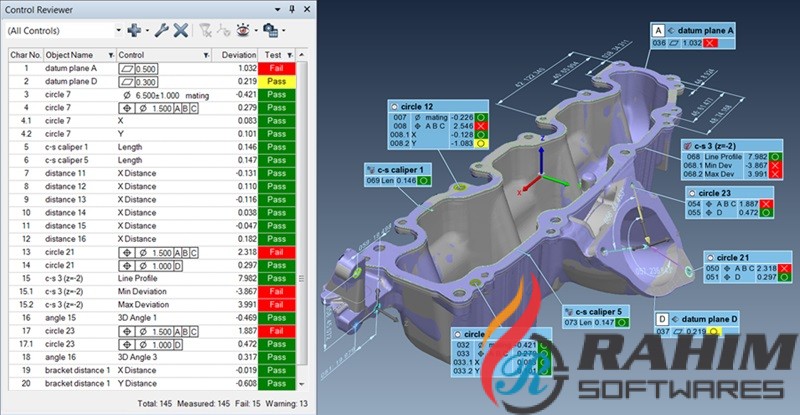The image size is (800, 415).
Task: Click green status in c-s caliper 1 callout
Action: click(x=424, y=181)
